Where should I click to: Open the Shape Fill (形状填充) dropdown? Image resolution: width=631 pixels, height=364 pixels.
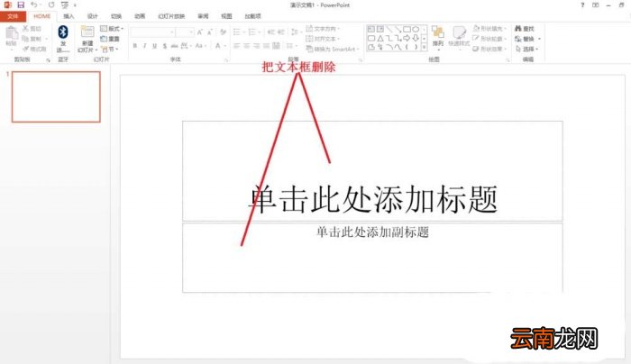tap(489, 29)
